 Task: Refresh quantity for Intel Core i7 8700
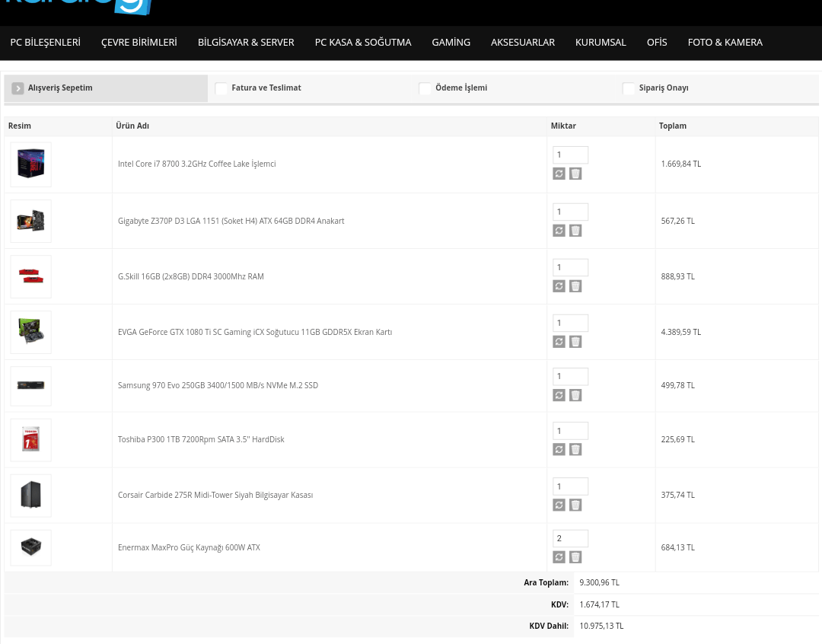click(559, 174)
